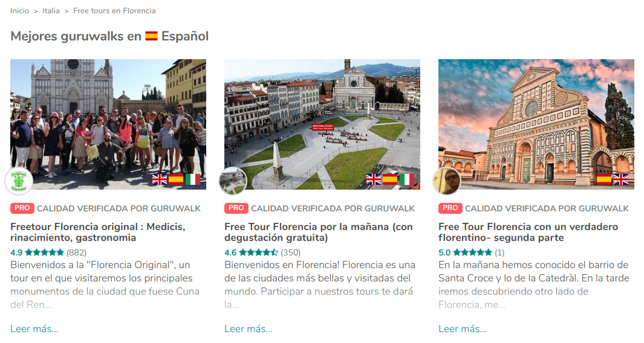Expand Leer más on Freetour Florencia original
The width and height of the screenshot is (644, 343).
tap(34, 329)
